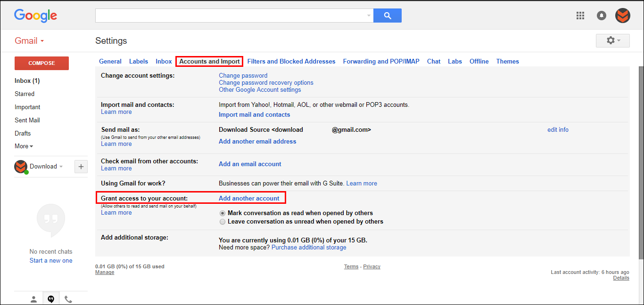Switch to the Chat tab
The width and height of the screenshot is (644, 305).
pos(434,61)
